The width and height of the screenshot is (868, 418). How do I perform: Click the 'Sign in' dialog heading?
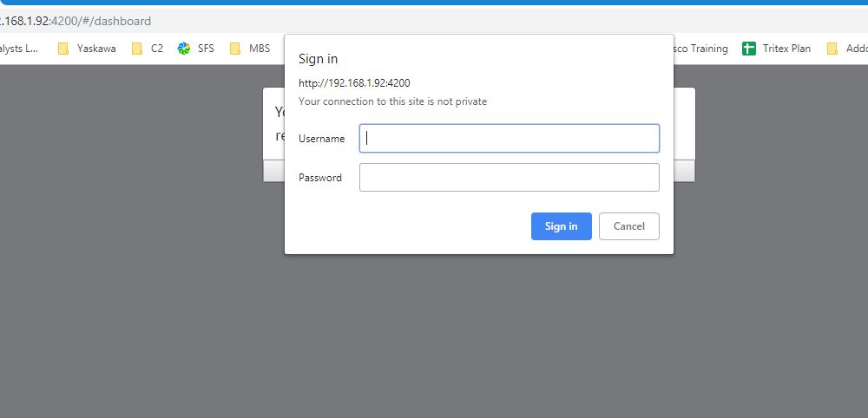(319, 59)
